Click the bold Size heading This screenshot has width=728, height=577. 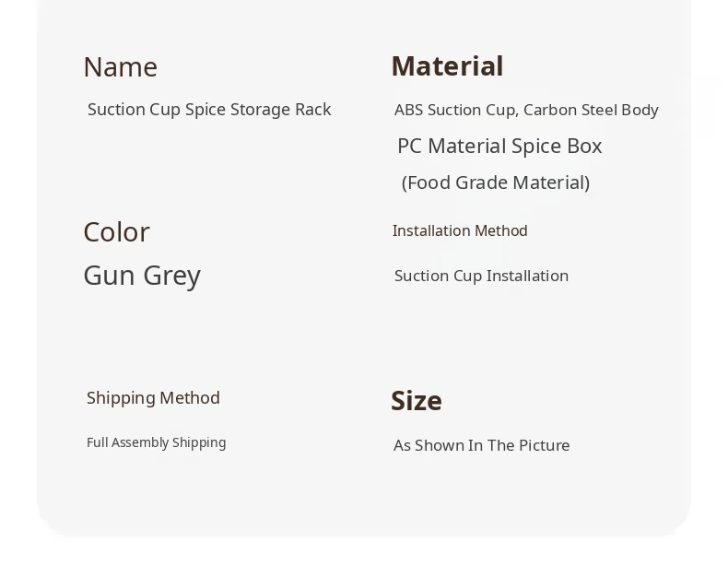(417, 401)
